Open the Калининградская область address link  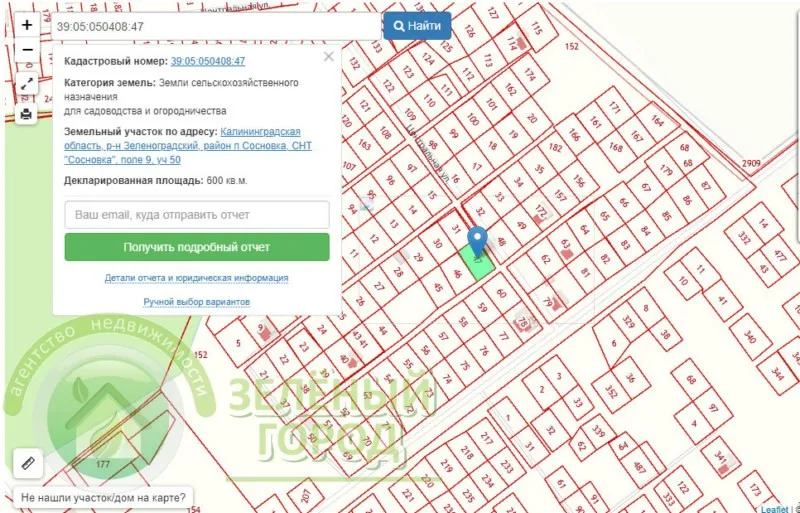point(188,146)
